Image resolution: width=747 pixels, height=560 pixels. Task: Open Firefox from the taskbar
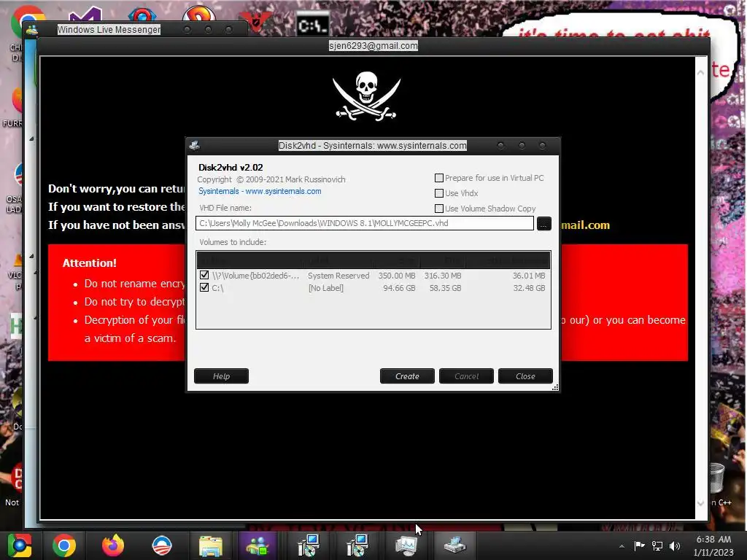(113, 545)
